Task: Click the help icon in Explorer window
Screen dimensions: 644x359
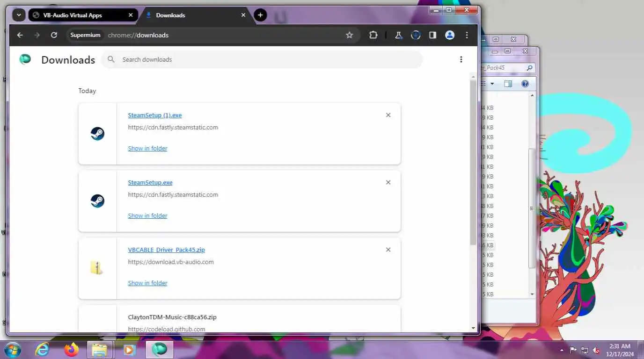Action: click(x=525, y=84)
